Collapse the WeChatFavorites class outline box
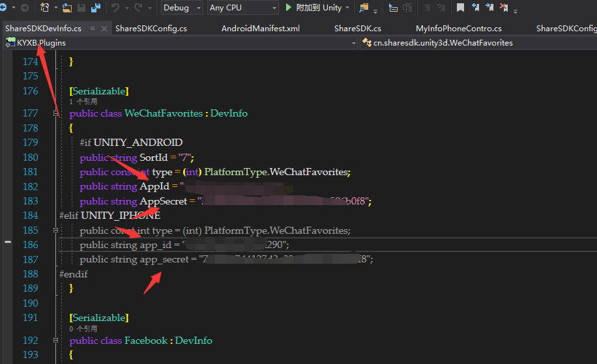The width and height of the screenshot is (597, 364). click(55, 113)
